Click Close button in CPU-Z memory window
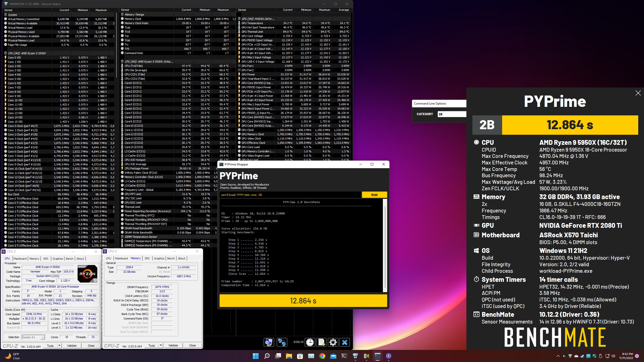The image size is (644, 362). [x=192, y=345]
